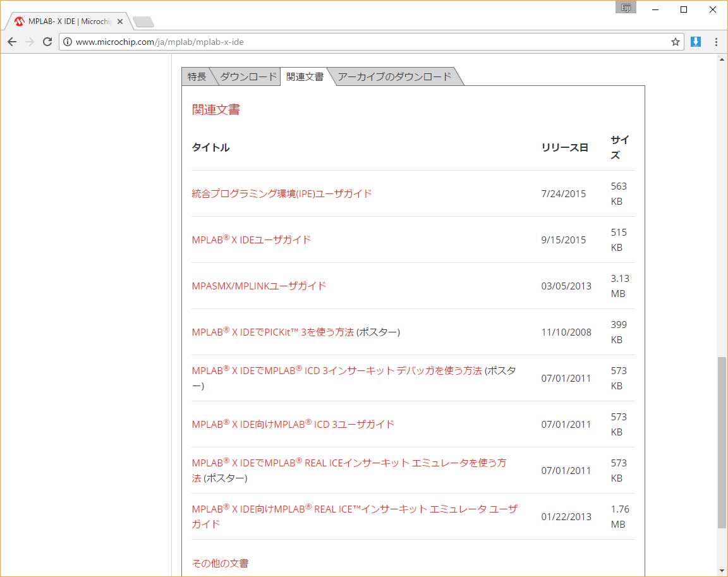Viewport: 728px width, 577px height.
Task: Focus the URL address bar
Action: click(x=372, y=42)
